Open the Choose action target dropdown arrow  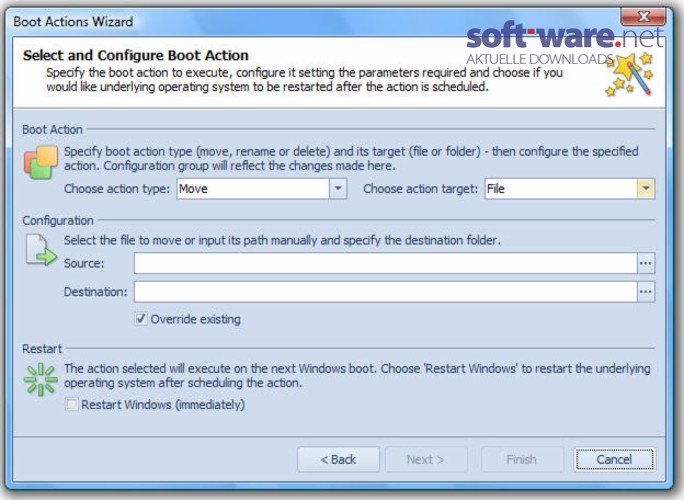pos(646,188)
